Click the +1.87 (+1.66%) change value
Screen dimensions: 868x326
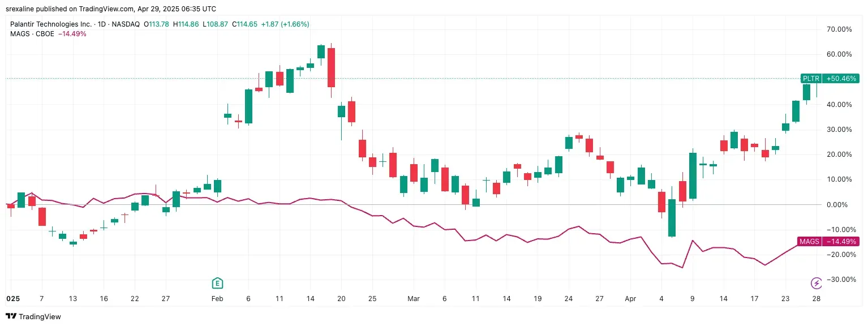point(285,24)
